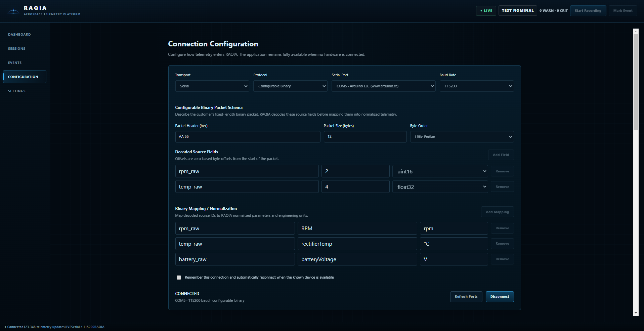Image resolution: width=644 pixels, height=331 pixels.
Task: Click the Connection Configuration heading
Action: pos(213,44)
